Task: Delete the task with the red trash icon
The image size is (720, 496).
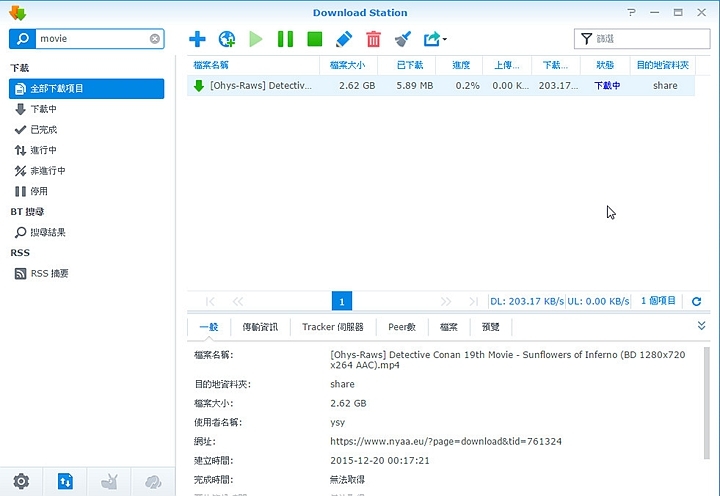Action: click(373, 39)
